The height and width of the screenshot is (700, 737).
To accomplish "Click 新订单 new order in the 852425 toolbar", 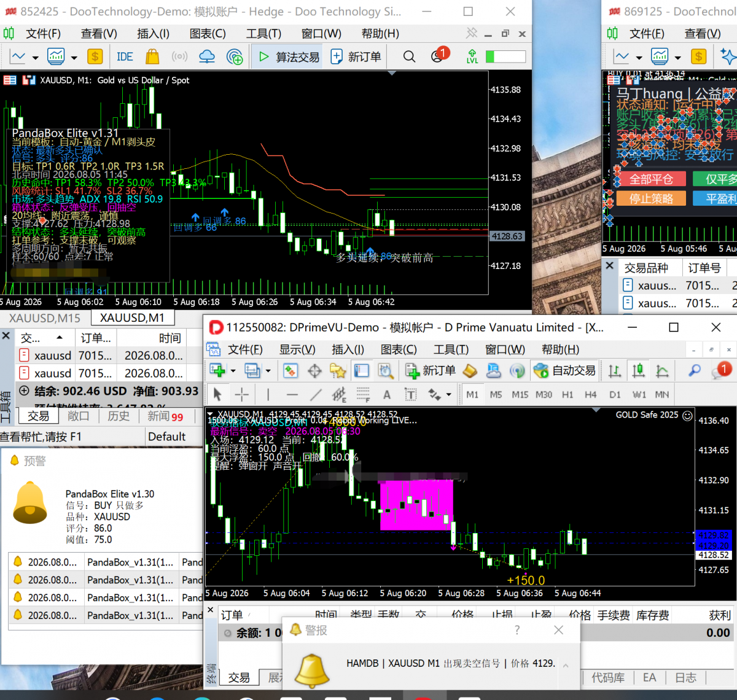I will click(356, 57).
